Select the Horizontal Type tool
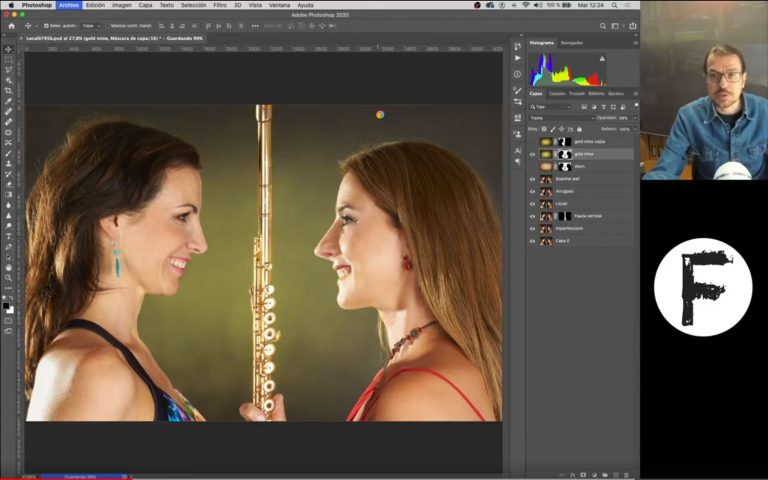 [x=8, y=236]
